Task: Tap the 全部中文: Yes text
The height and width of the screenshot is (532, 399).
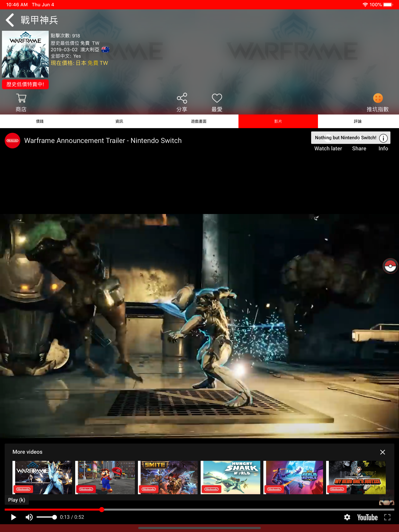Action: 66,56
